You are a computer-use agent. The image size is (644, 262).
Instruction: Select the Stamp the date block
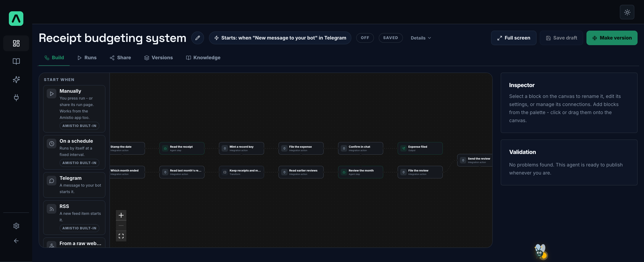(127, 148)
